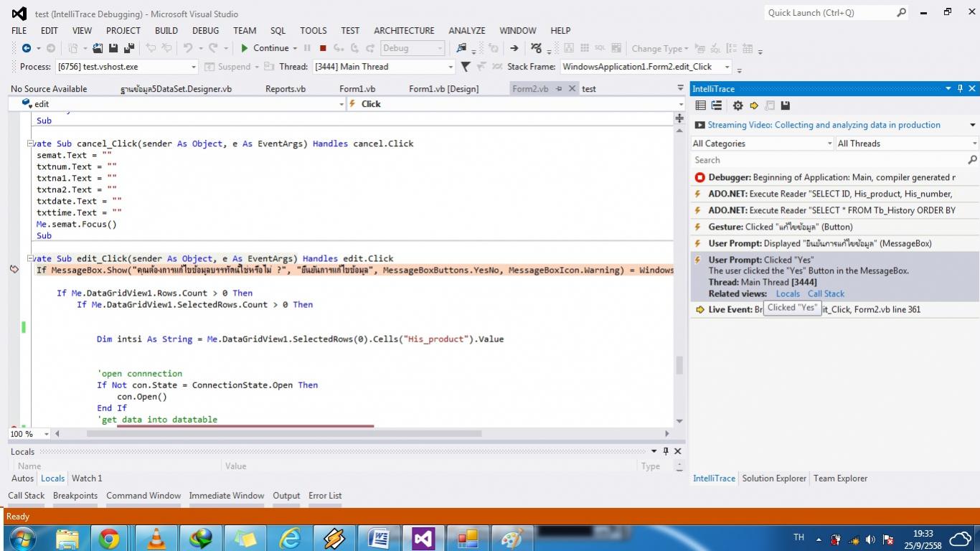Stop debugging with the red square icon

[323, 48]
